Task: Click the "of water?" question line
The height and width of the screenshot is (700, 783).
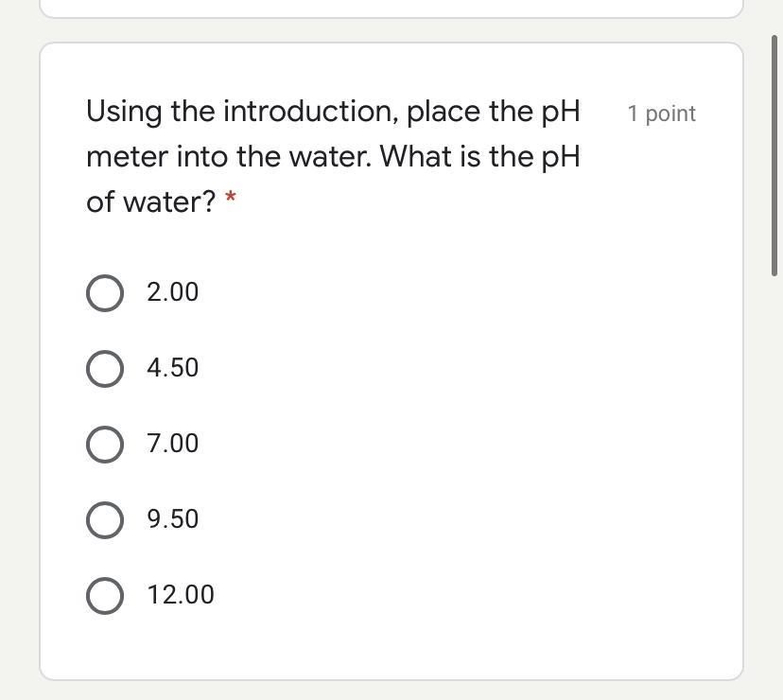Action: pyautogui.click(x=151, y=201)
